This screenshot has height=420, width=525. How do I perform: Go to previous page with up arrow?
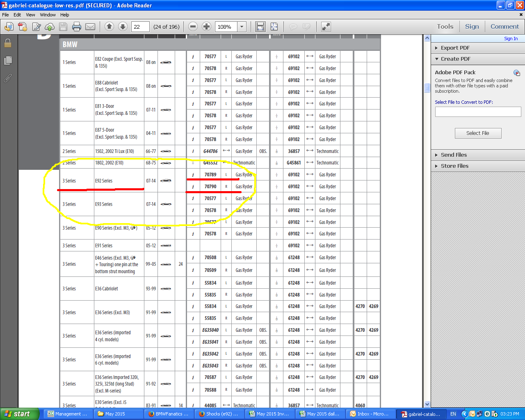click(x=109, y=27)
